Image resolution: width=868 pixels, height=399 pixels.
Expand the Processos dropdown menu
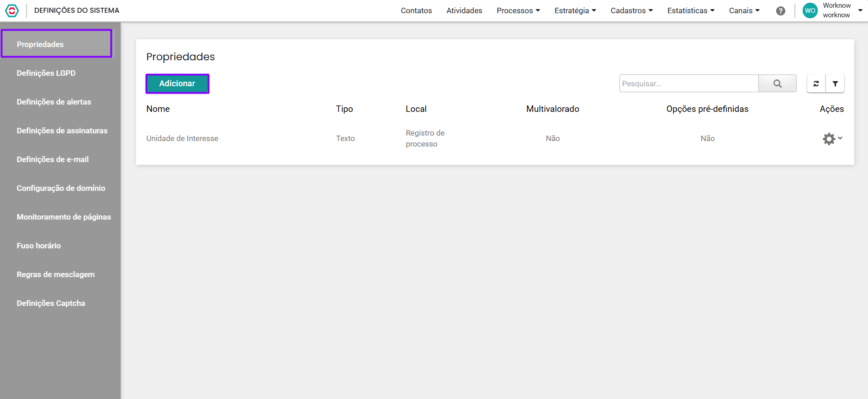point(518,10)
